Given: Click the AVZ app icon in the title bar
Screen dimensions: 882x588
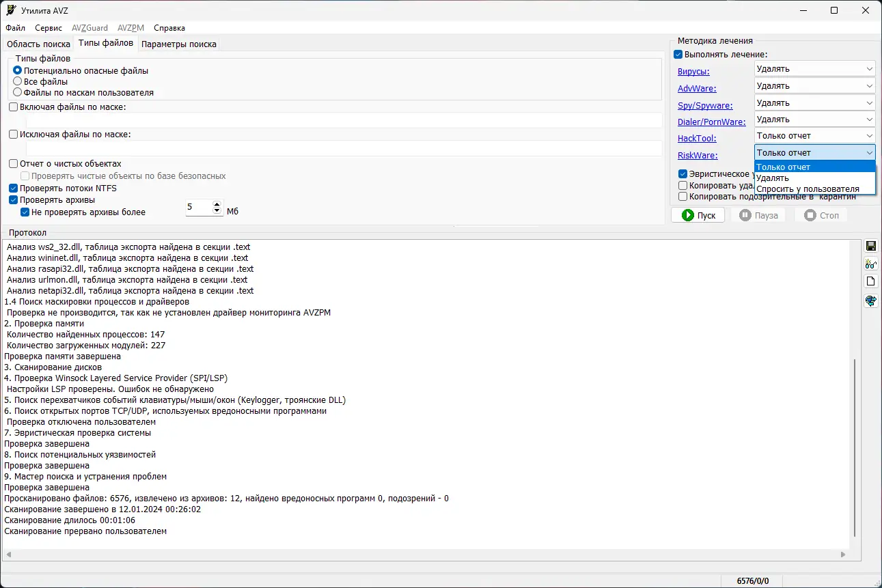Looking at the screenshot, I should pyautogui.click(x=10, y=10).
